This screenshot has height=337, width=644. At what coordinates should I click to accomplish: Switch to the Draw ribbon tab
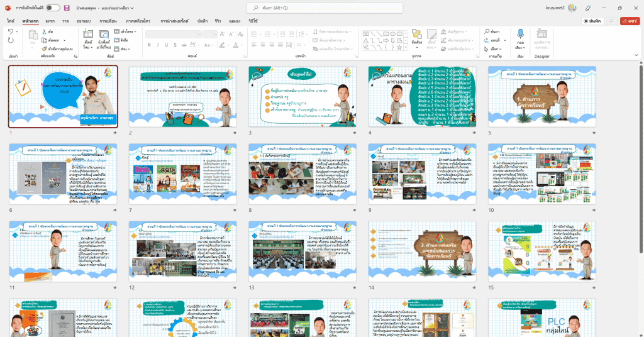65,21
